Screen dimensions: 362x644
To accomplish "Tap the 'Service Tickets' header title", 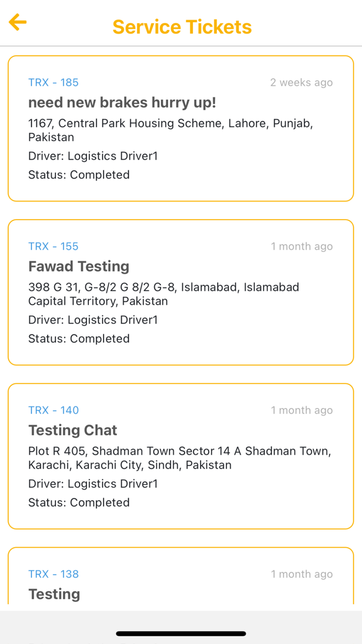I will [182, 26].
